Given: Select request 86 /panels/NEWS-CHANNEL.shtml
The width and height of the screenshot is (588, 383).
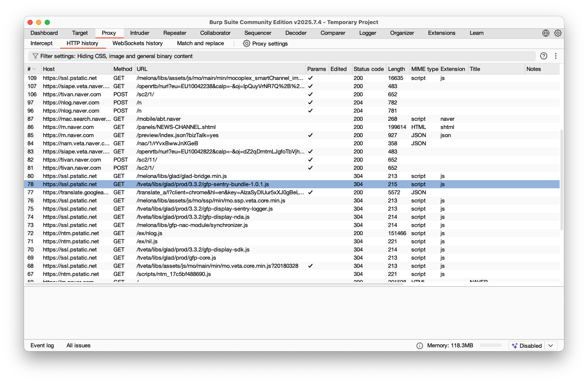Looking at the screenshot, I should 292,127.
